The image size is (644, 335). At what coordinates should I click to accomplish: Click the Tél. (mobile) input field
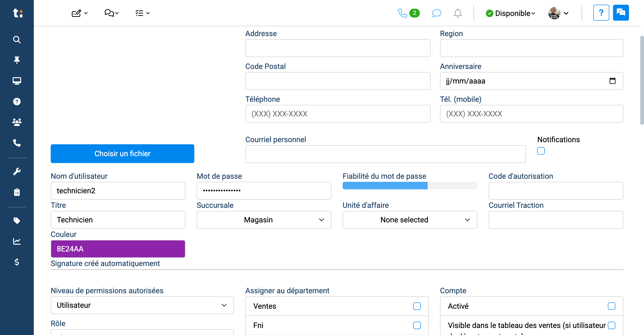[532, 114]
